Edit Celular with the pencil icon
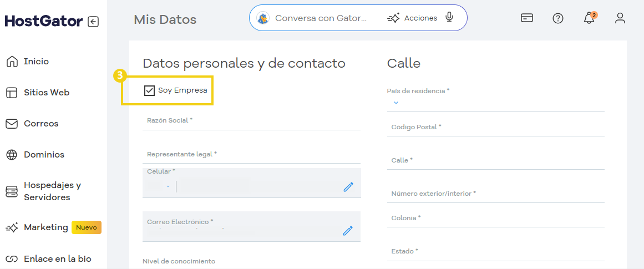The image size is (644, 269). tap(348, 187)
